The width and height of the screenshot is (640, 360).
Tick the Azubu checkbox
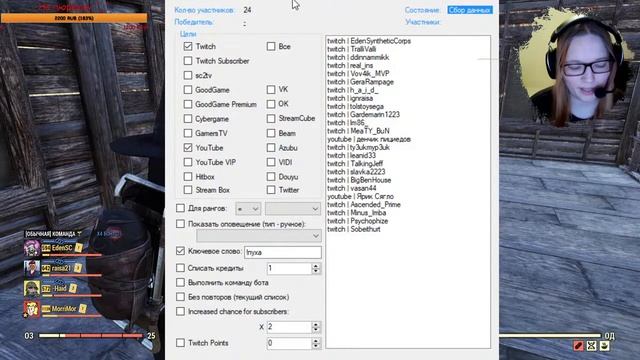271,148
